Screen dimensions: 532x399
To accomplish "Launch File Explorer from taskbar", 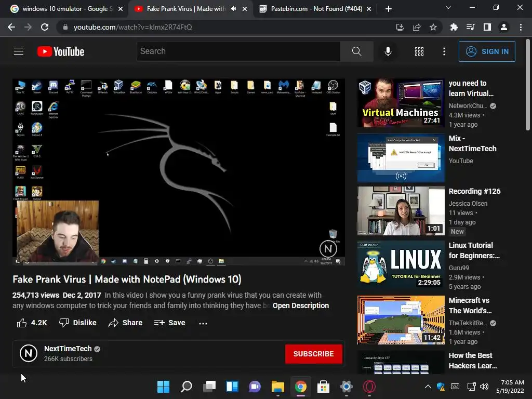I will click(277, 387).
